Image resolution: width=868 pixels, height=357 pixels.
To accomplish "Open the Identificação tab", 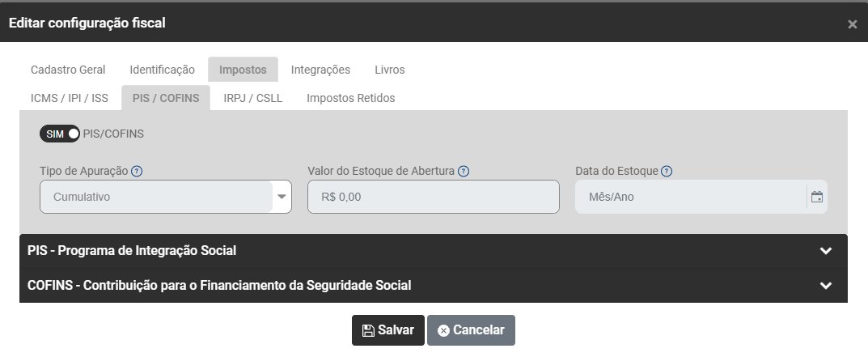I will click(162, 70).
